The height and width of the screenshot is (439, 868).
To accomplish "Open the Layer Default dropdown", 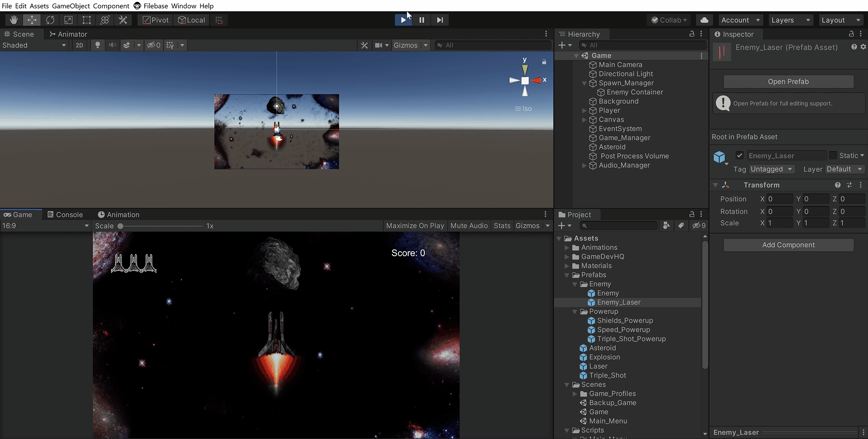I will click(845, 169).
